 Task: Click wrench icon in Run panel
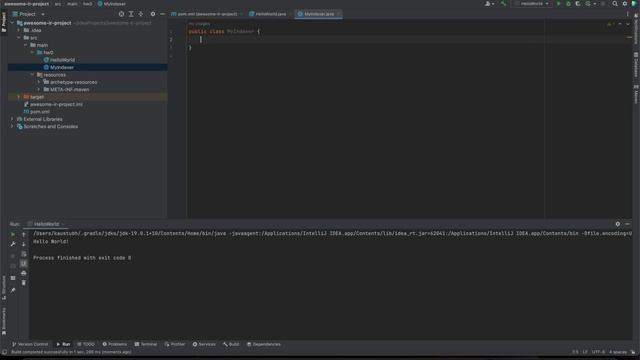(x=13, y=244)
